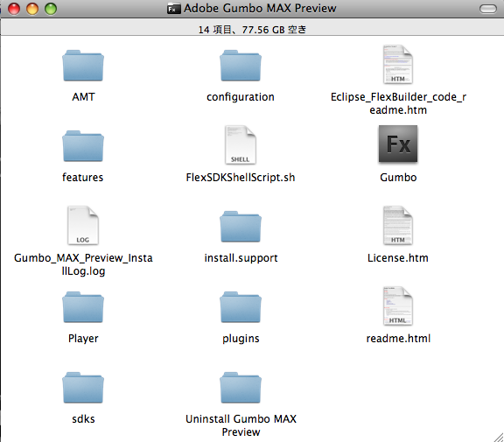
Task: Click the 'Adobe Gumbo MAX Preview' window title
Action: 260,9
